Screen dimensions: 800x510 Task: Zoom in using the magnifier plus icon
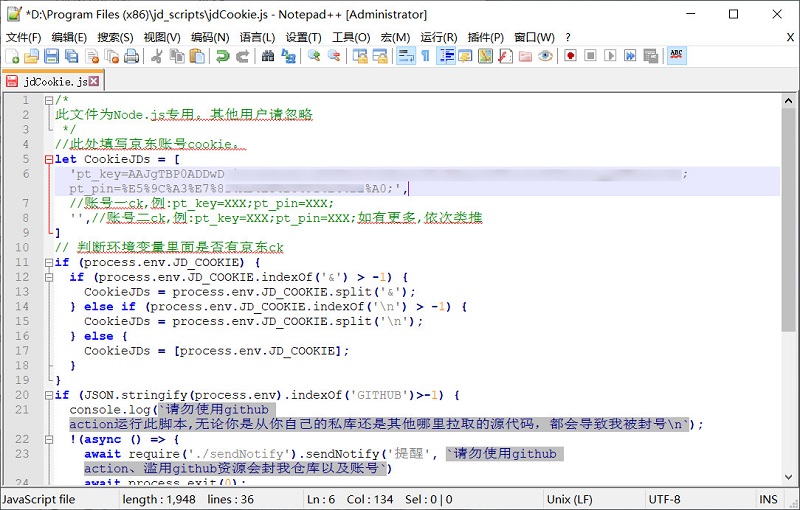(314, 56)
